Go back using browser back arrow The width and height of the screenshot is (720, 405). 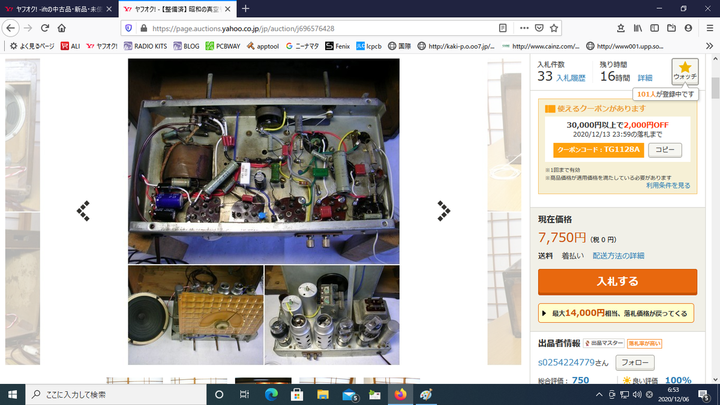[x=12, y=28]
